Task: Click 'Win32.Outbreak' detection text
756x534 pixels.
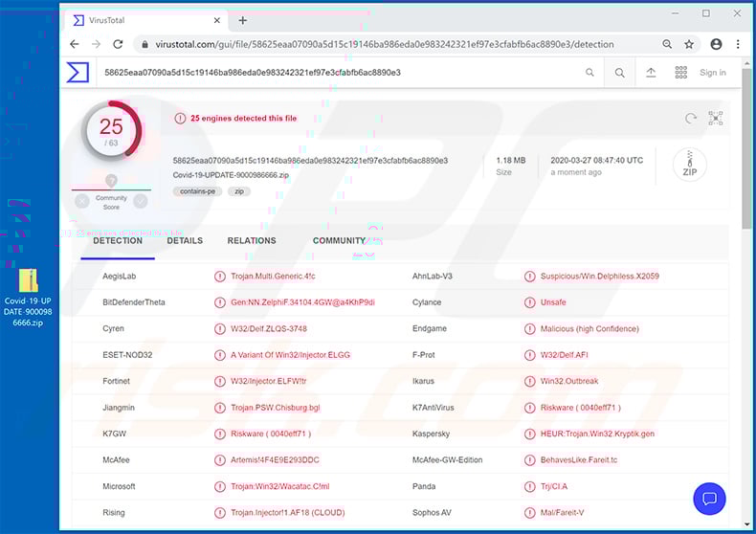Action: pyautogui.click(x=569, y=381)
